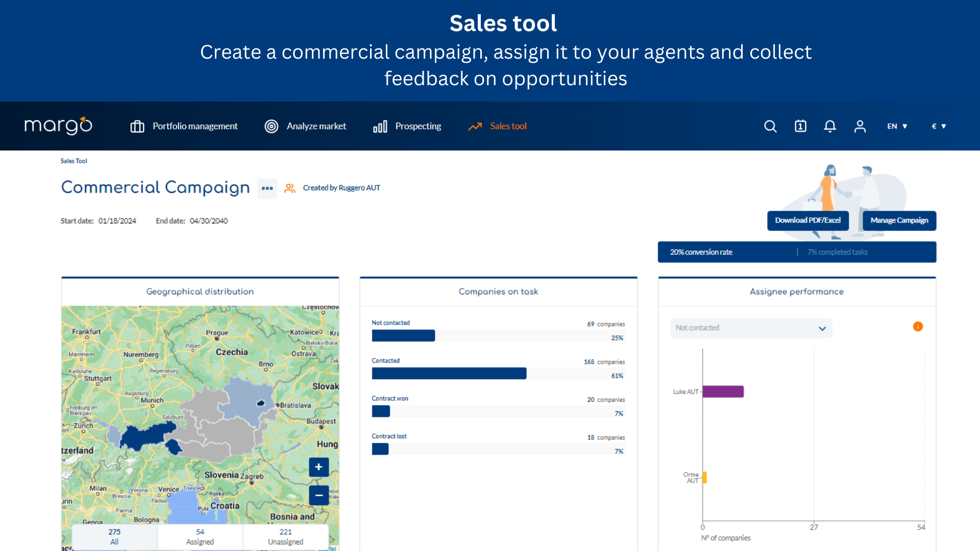Select the Unassigned companies map filter
980x551 pixels.
pos(285,537)
